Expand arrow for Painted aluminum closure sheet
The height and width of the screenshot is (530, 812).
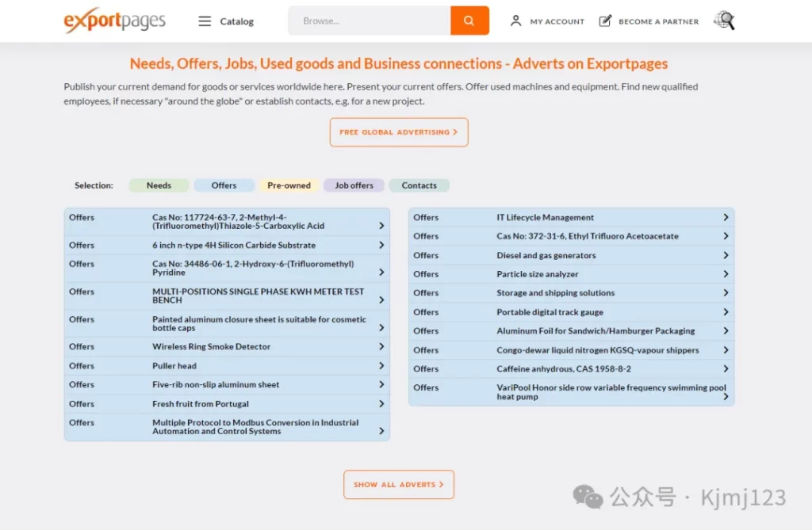381,328
